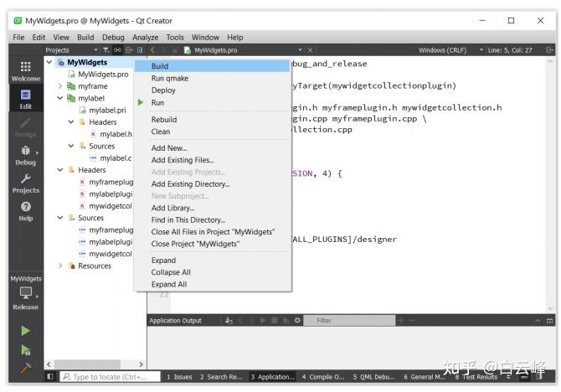Close the MyWidgets.pro document

tap(310, 50)
